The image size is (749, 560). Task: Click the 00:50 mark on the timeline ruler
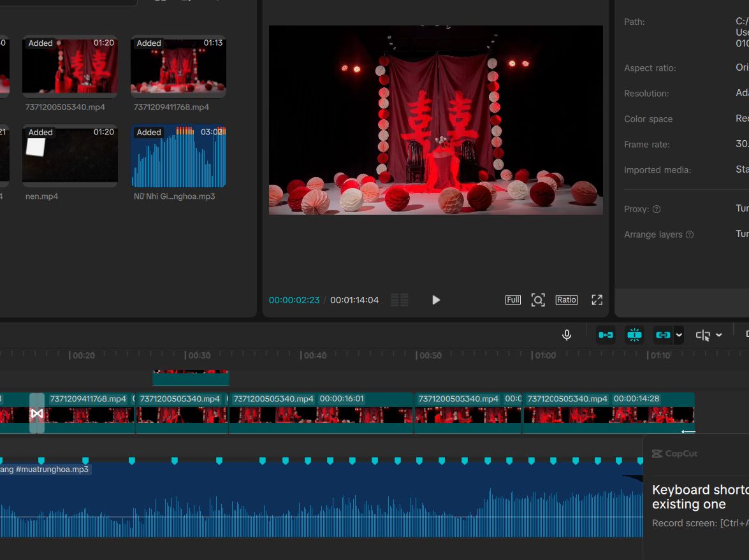coord(429,355)
